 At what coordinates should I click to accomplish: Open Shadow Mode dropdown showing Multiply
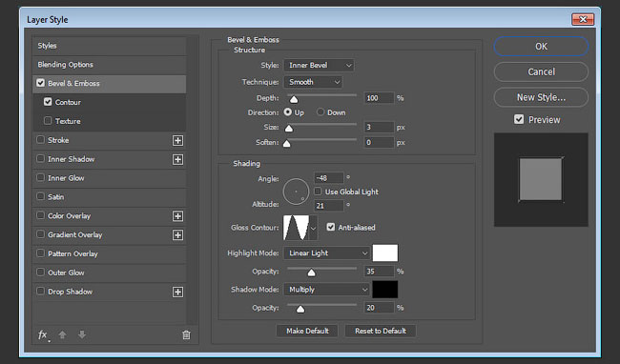[x=326, y=290]
